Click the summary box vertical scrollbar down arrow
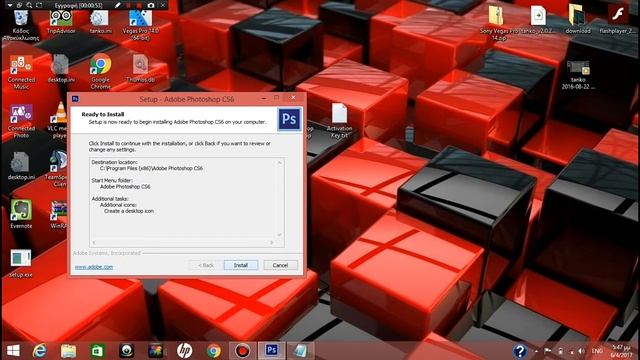Viewport: 640px width, 360px height. point(280,235)
